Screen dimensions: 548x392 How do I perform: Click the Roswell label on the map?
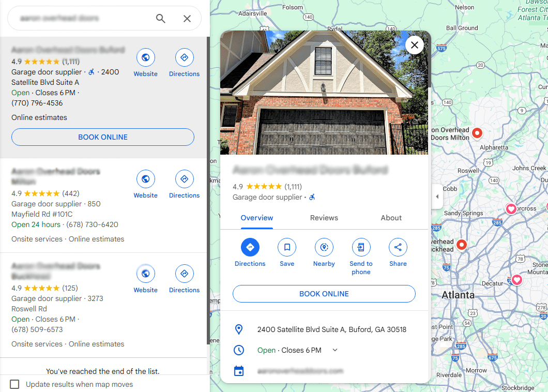468,171
